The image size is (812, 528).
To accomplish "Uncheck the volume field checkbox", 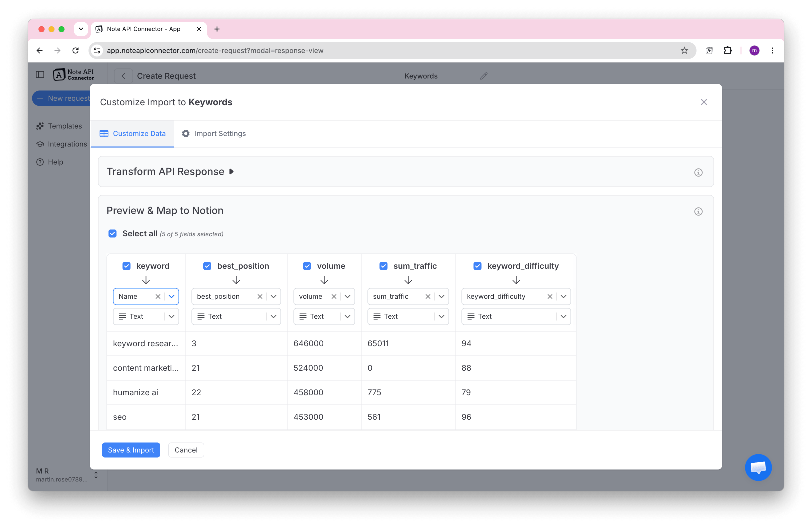I will [x=307, y=266].
